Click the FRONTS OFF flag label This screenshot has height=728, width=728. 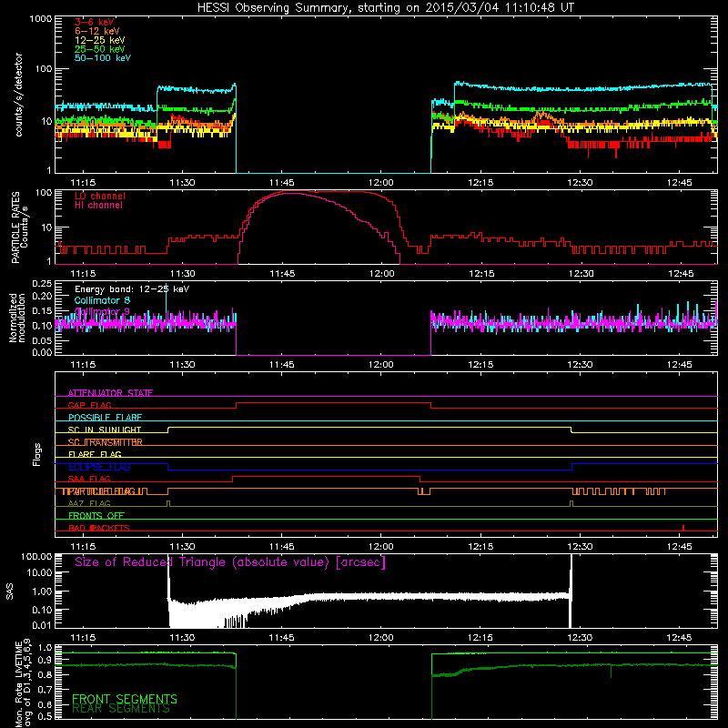click(96, 515)
